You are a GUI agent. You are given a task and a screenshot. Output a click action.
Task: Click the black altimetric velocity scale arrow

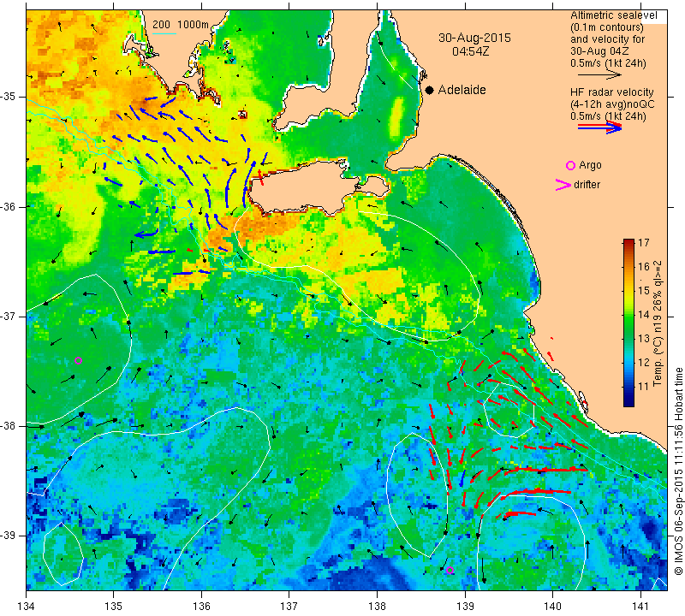tap(599, 75)
